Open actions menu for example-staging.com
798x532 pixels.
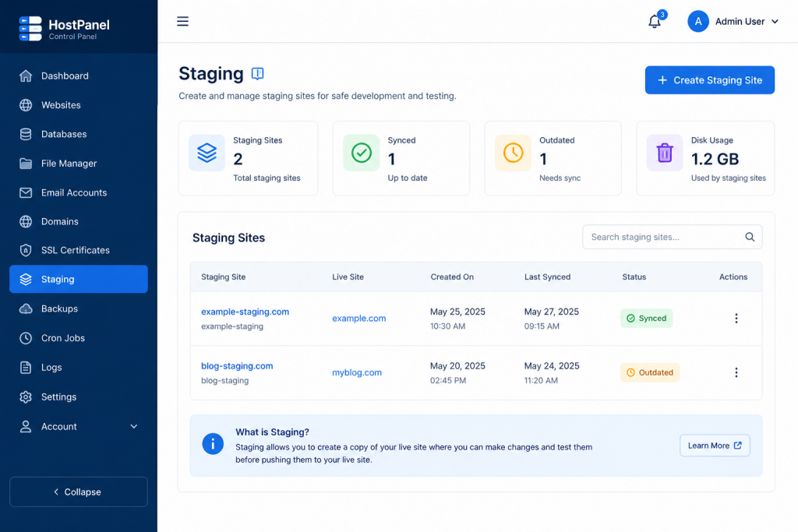(736, 319)
